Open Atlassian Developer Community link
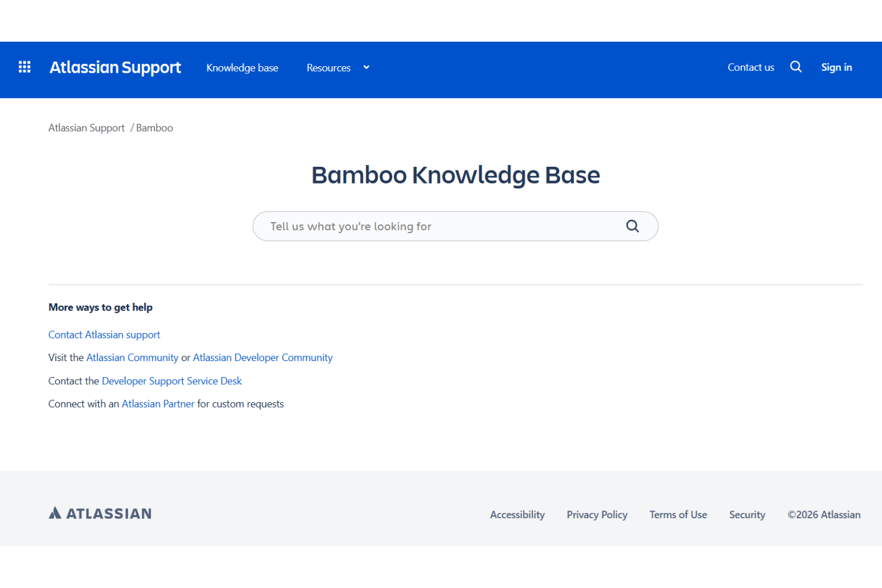This screenshot has height=588, width=882. (x=263, y=357)
